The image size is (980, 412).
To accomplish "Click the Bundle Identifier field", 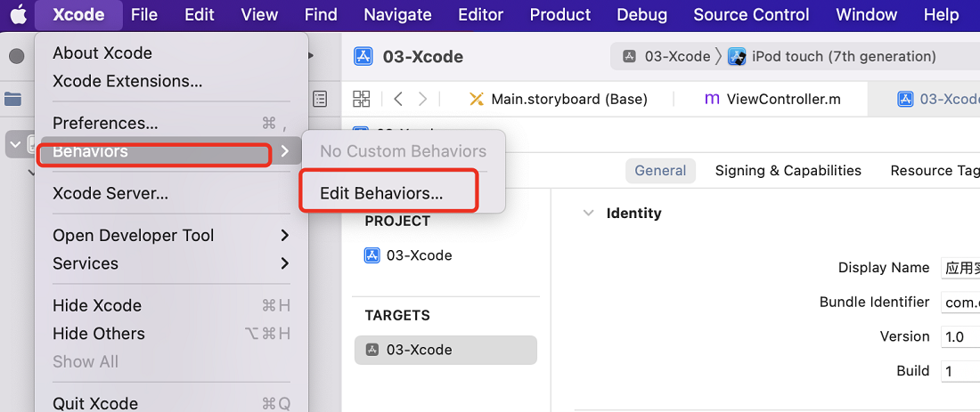I will [x=960, y=303].
